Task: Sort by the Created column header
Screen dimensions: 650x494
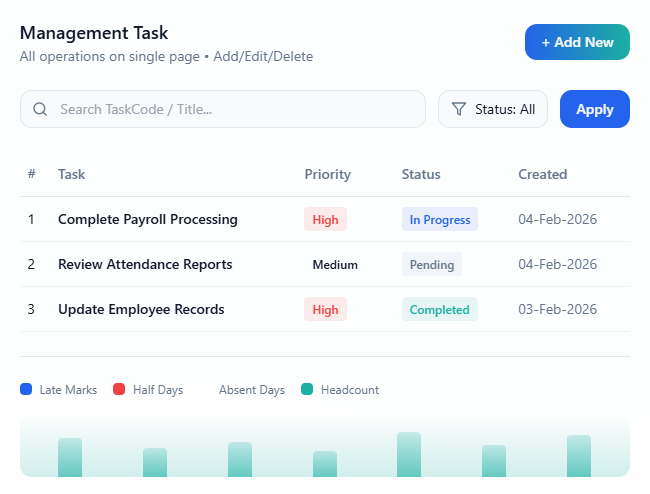Action: pos(542,174)
